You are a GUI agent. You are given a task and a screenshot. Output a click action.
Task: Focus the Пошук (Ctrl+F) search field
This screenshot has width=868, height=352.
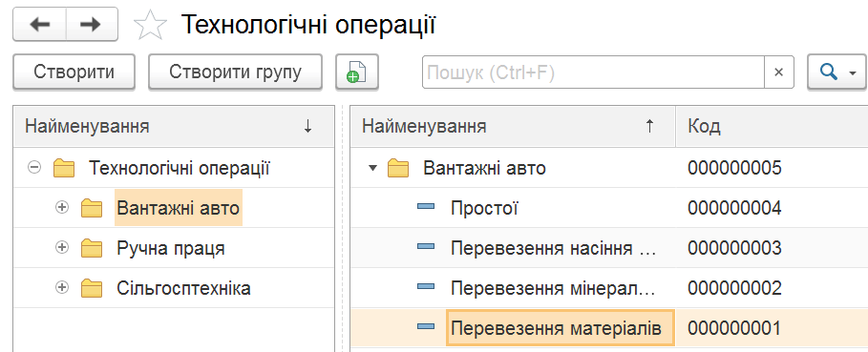(x=593, y=72)
